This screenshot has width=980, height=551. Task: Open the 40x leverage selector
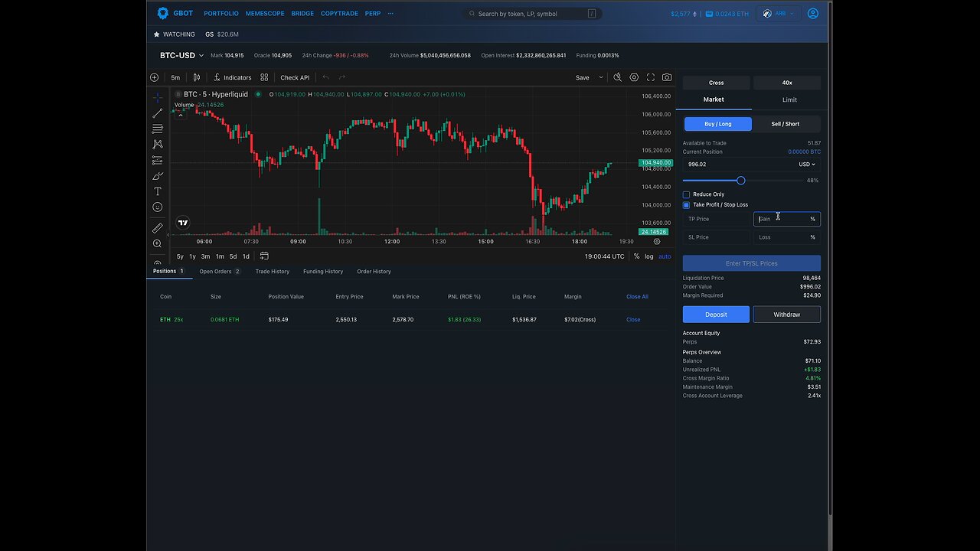[787, 83]
